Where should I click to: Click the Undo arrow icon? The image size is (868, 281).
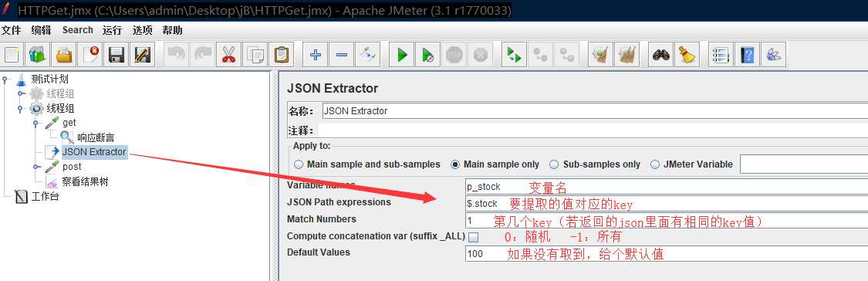click(x=176, y=54)
